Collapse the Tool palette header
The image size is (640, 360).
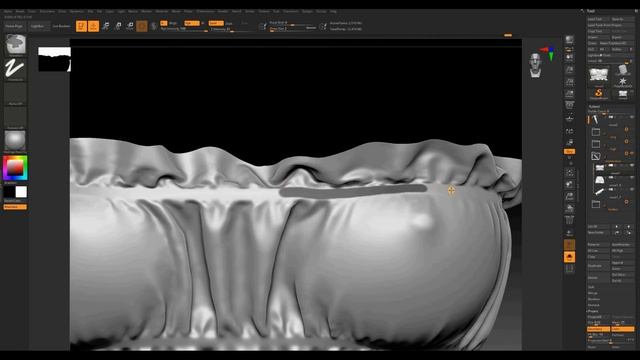(x=591, y=11)
